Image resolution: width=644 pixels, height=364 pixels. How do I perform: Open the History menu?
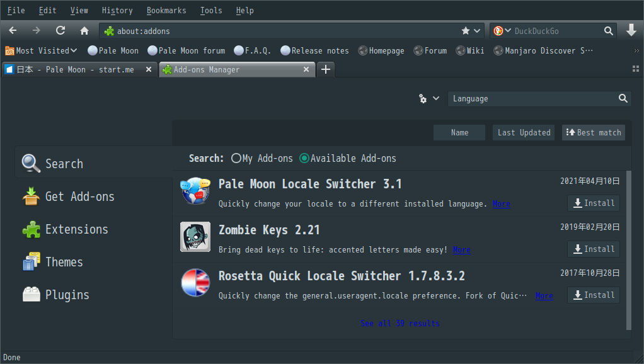(117, 10)
